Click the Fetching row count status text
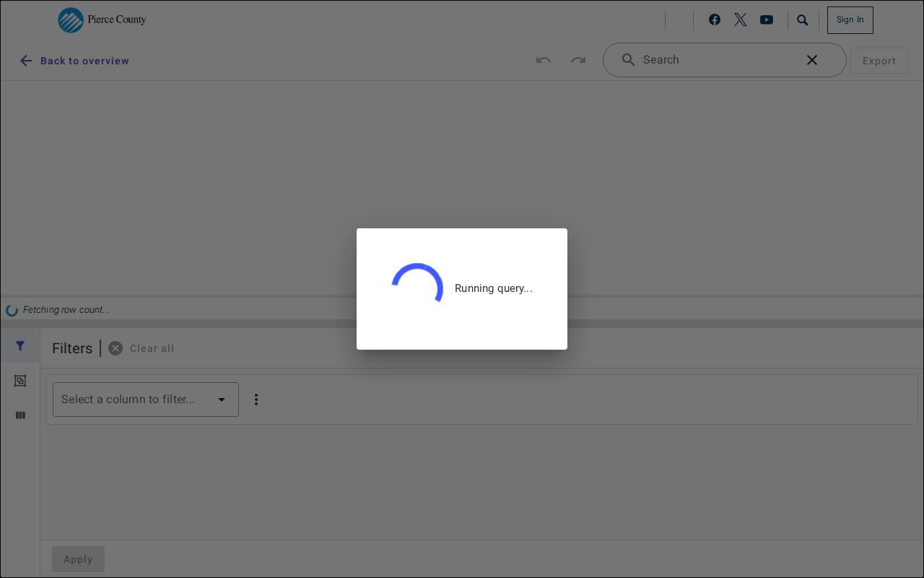 66,310
